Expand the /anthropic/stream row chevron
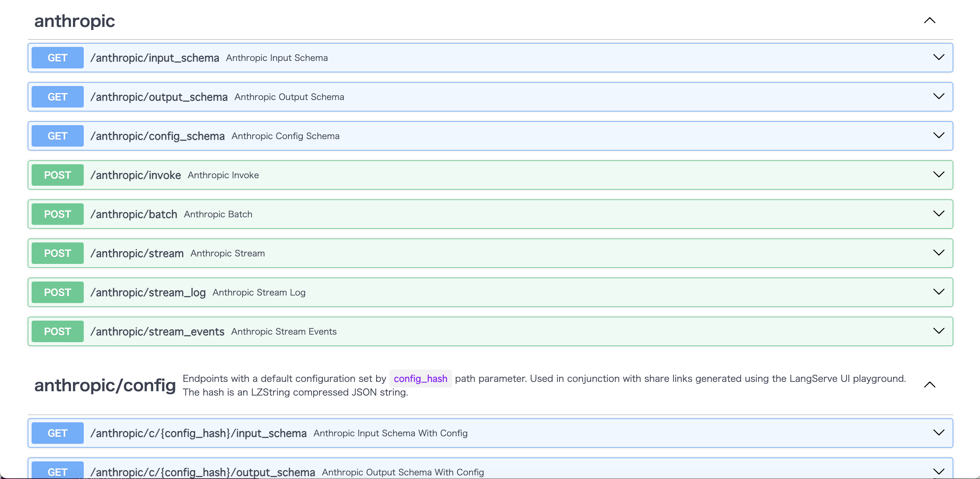 [939, 253]
